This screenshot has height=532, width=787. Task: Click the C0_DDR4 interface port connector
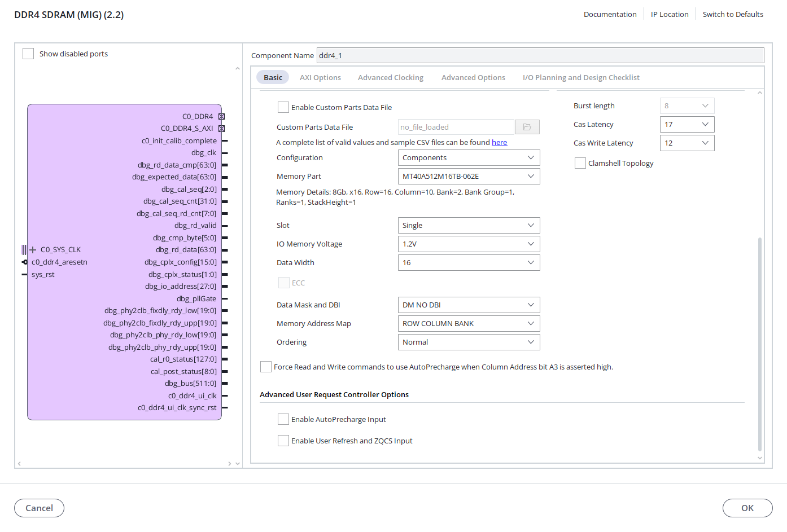[221, 116]
